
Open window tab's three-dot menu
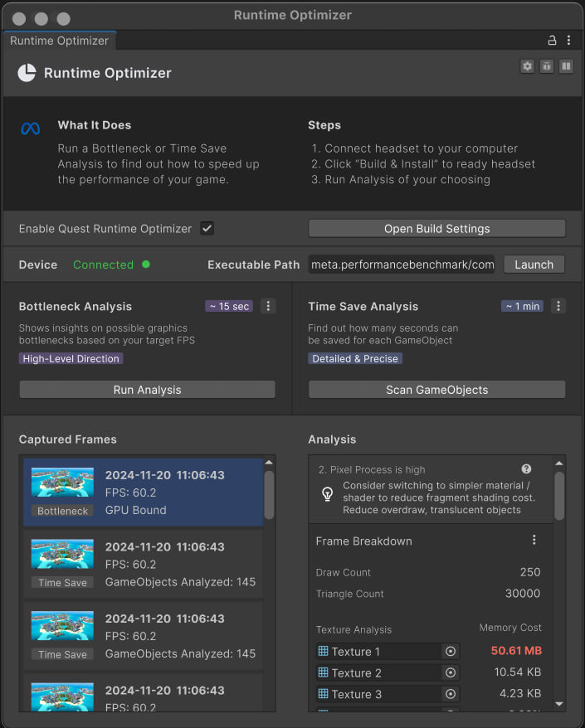point(568,40)
